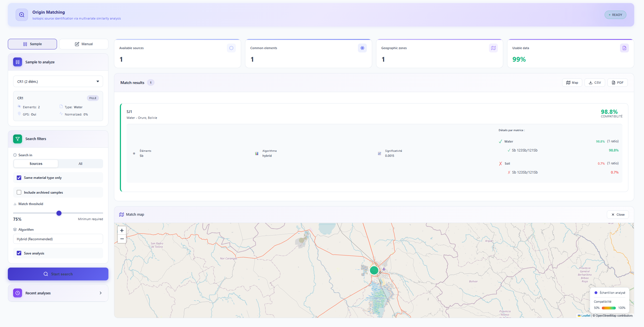The image size is (644, 327).
Task: Open the CR1 sample dropdown
Action: click(x=58, y=81)
